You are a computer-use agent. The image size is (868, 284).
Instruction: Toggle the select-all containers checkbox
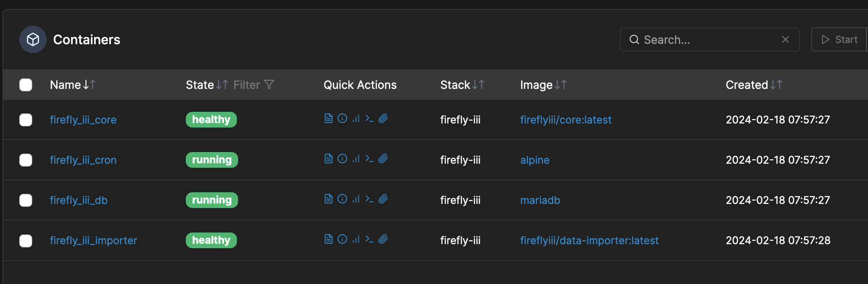pyautogui.click(x=26, y=85)
